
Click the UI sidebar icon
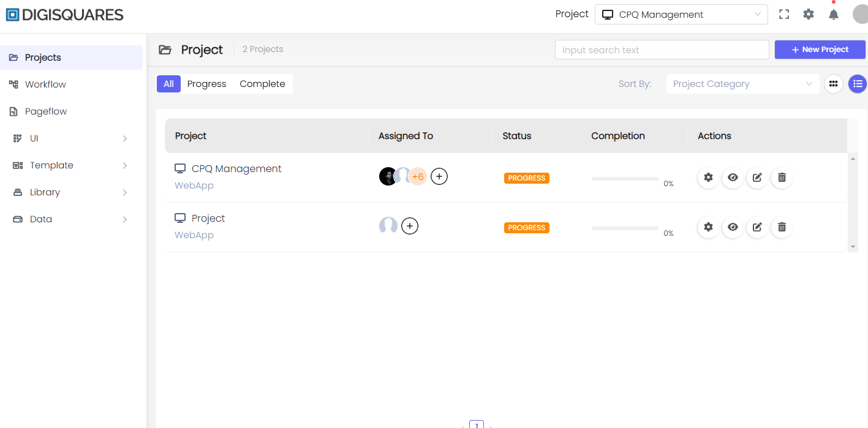coord(18,138)
